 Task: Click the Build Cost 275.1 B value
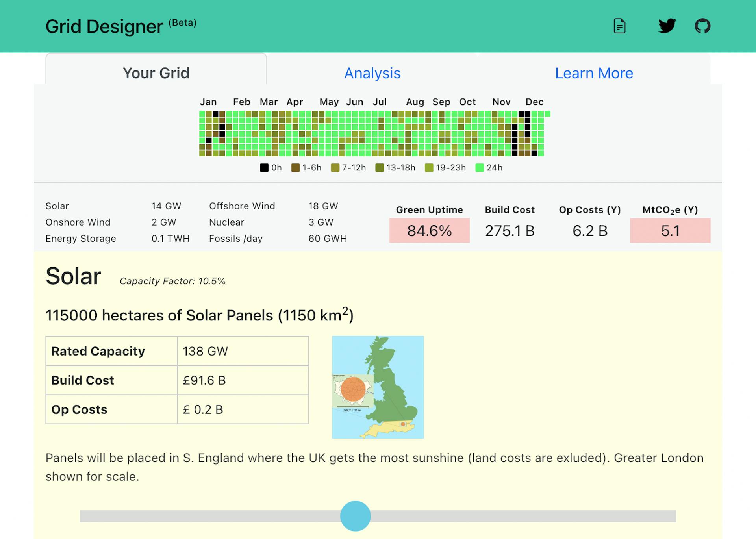point(510,231)
